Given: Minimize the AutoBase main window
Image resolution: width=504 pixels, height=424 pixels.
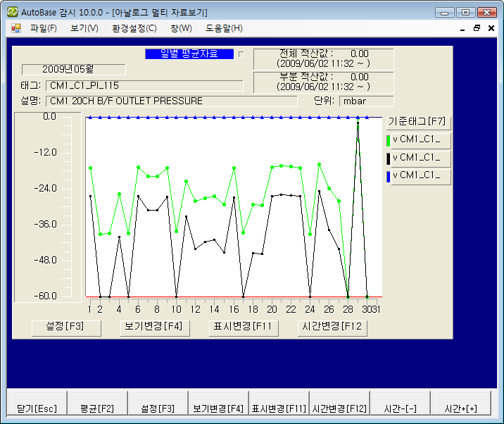Looking at the screenshot, I should click(x=445, y=12).
